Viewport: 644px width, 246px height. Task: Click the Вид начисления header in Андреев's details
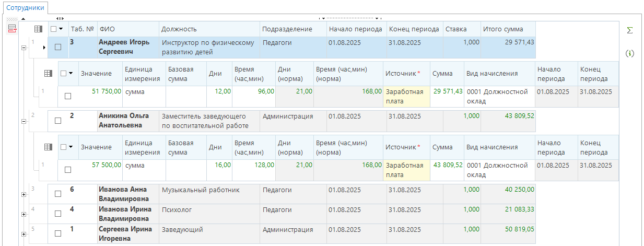coord(499,74)
